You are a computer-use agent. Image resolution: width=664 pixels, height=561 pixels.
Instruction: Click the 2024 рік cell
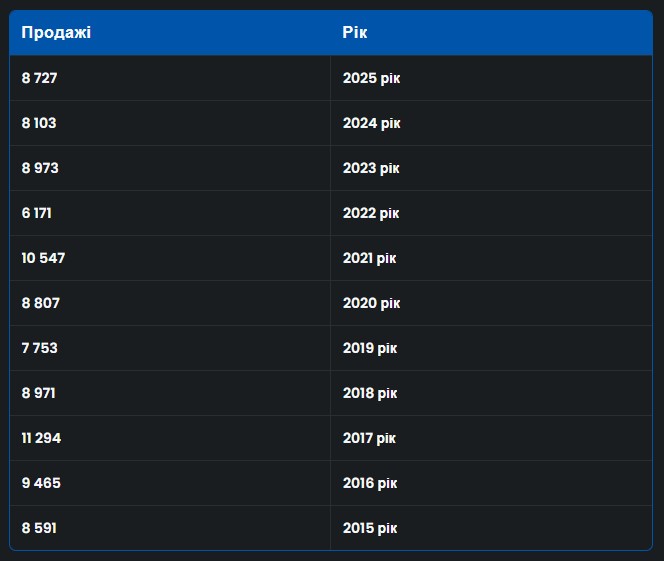(371, 123)
